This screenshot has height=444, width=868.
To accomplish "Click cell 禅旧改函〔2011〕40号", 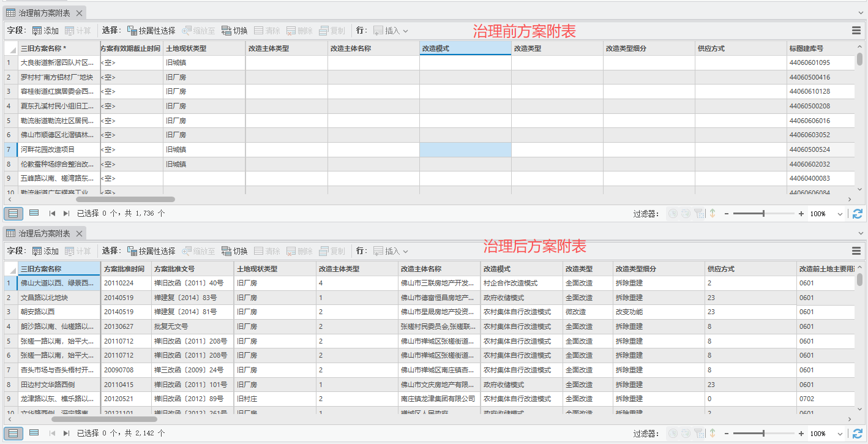I will pos(193,283).
